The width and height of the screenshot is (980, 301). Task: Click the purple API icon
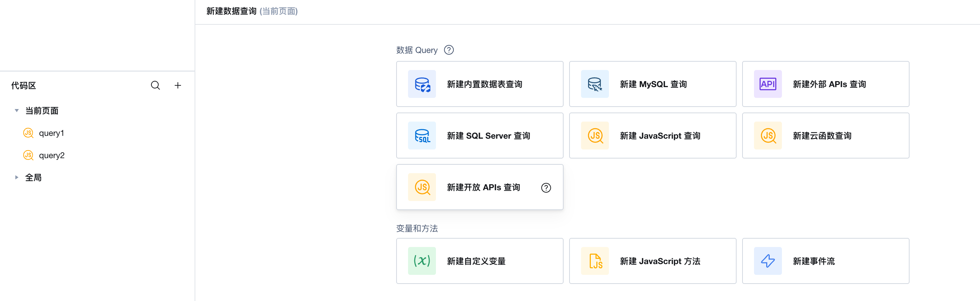click(768, 84)
